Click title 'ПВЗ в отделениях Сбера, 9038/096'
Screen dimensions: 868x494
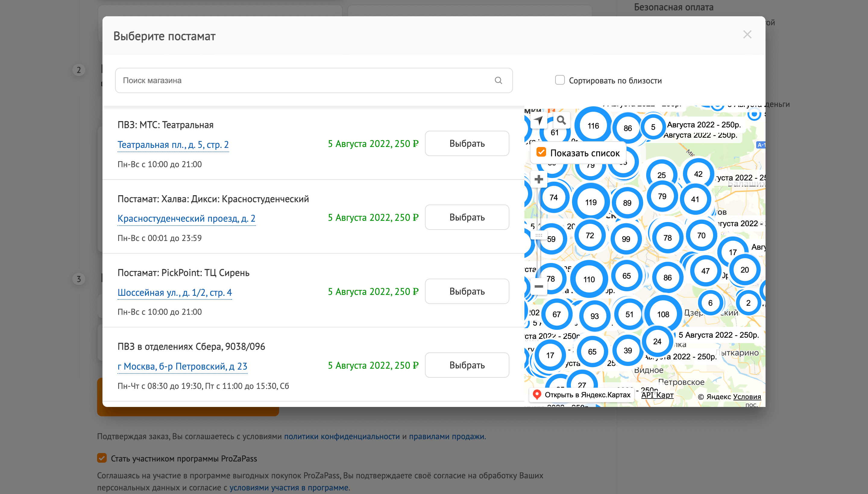point(191,346)
